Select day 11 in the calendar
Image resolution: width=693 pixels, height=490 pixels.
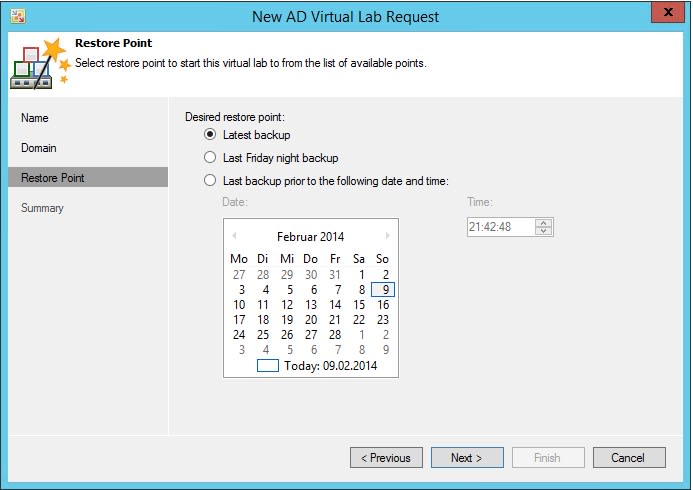263,305
